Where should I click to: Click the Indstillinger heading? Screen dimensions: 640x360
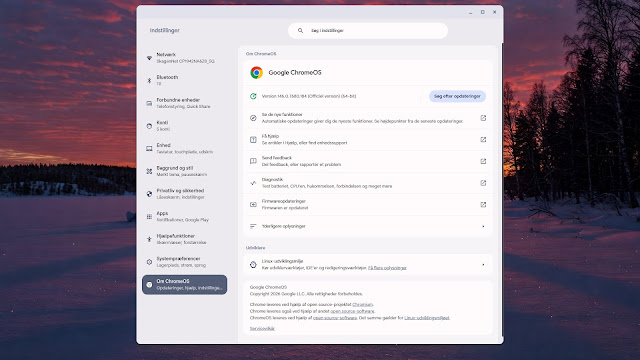click(x=164, y=30)
